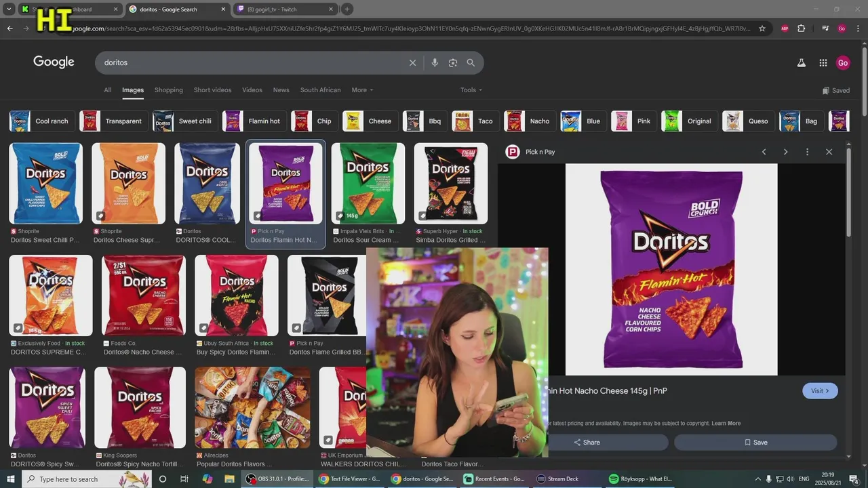Go back in browser history
The image size is (868, 488).
[x=9, y=28]
